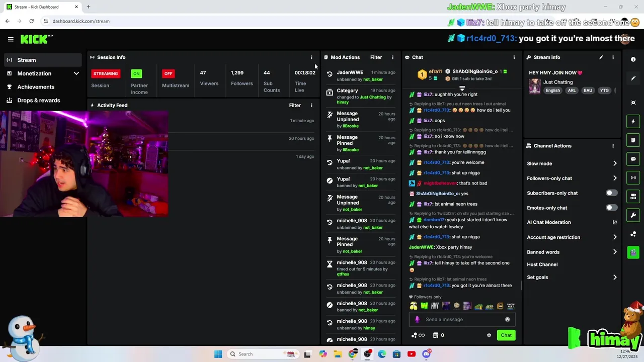The height and width of the screenshot is (362, 644).
Task: Click IlBrooke under Message Pinned entry
Action: tap(351, 150)
